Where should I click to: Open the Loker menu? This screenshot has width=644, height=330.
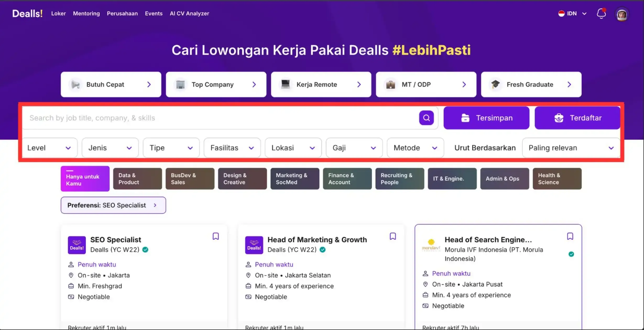tap(58, 13)
